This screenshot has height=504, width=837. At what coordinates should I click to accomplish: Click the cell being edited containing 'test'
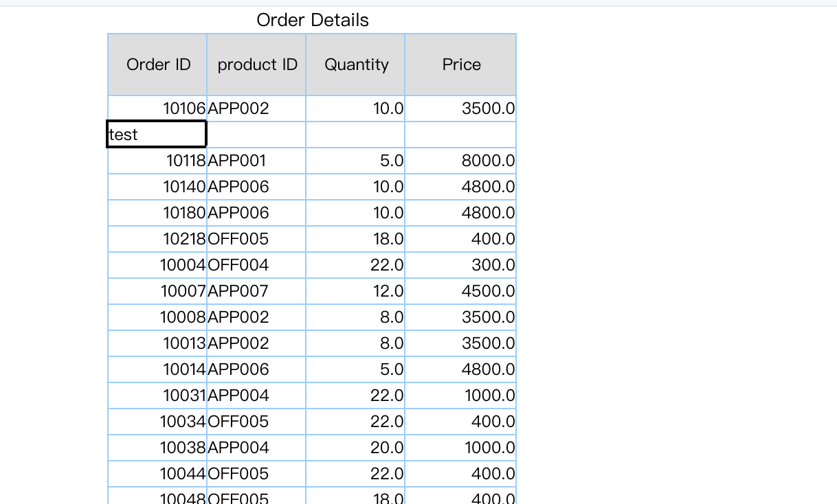156,134
